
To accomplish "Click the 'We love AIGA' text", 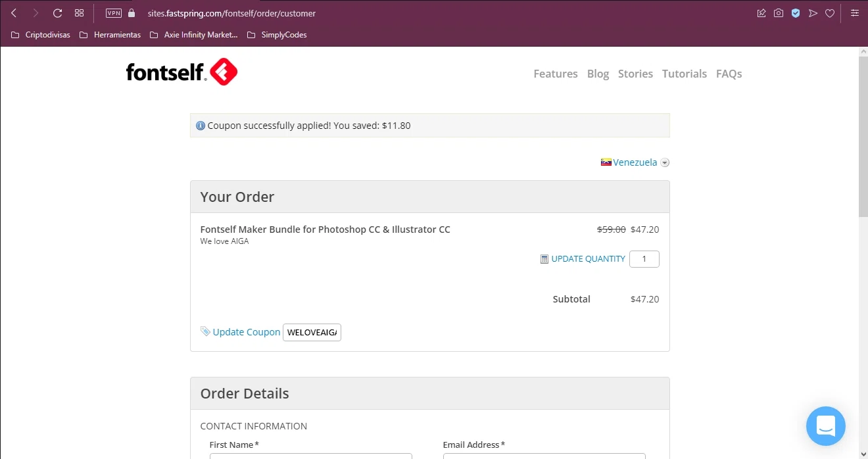I will 224,241.
